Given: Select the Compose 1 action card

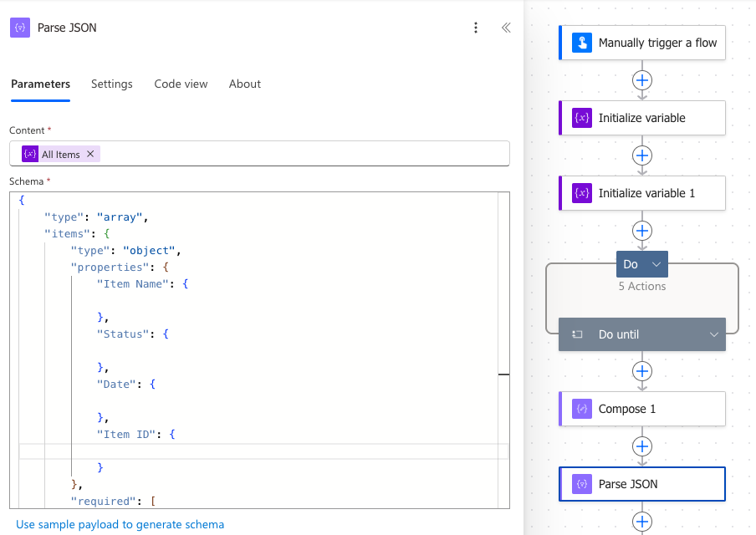Looking at the screenshot, I should (x=642, y=409).
